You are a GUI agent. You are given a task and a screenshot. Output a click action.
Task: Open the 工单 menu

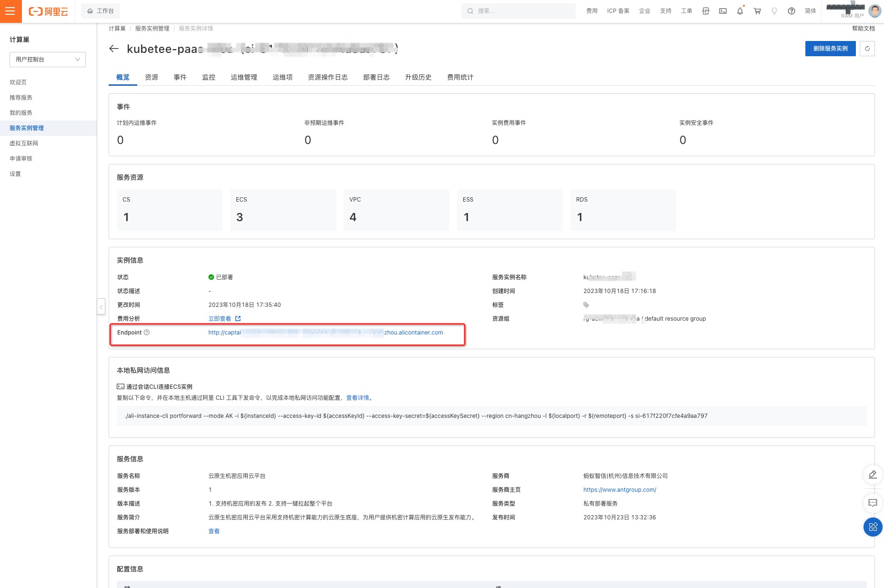point(687,11)
